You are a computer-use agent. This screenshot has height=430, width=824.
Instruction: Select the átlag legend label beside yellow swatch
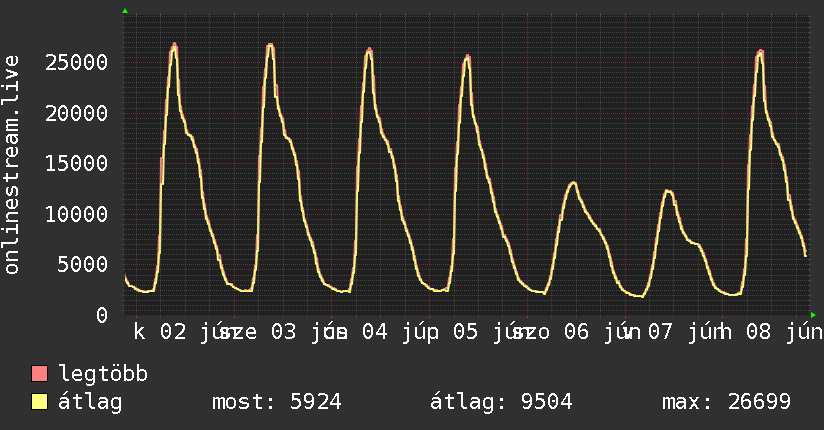click(x=90, y=402)
